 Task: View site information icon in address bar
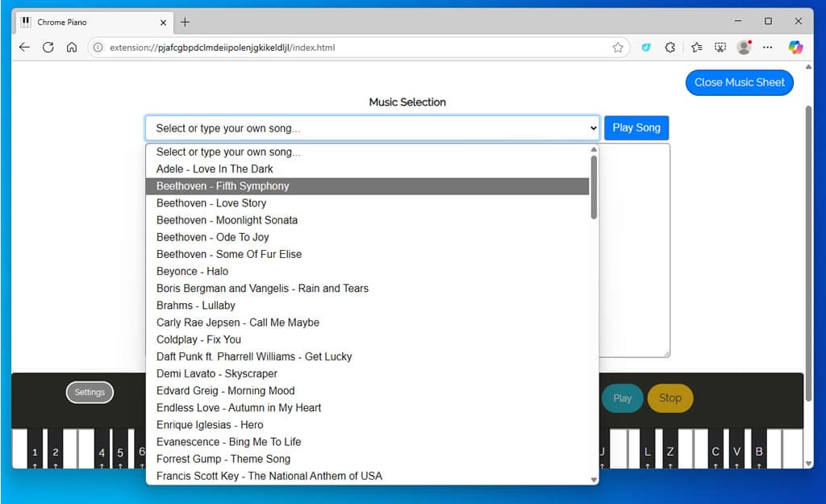click(98, 48)
